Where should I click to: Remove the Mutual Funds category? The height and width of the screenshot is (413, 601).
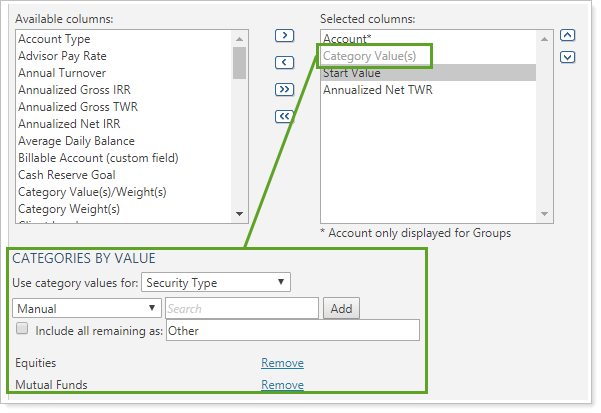click(282, 384)
